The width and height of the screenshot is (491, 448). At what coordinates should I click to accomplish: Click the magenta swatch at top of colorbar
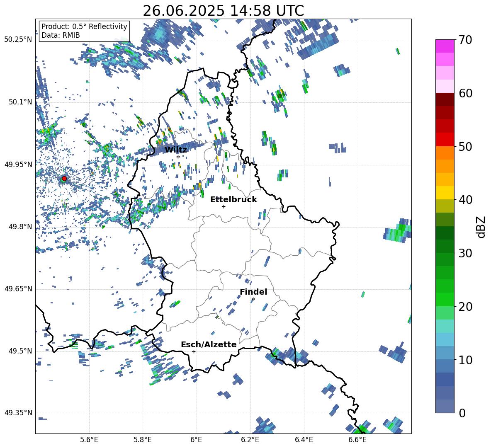445,46
